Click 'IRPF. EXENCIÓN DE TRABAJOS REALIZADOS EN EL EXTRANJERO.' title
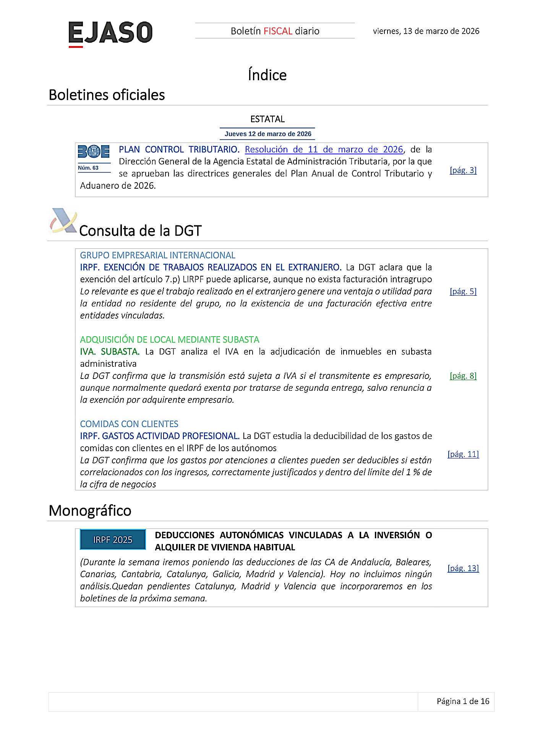The height and width of the screenshot is (756, 535). pyautogui.click(x=211, y=267)
